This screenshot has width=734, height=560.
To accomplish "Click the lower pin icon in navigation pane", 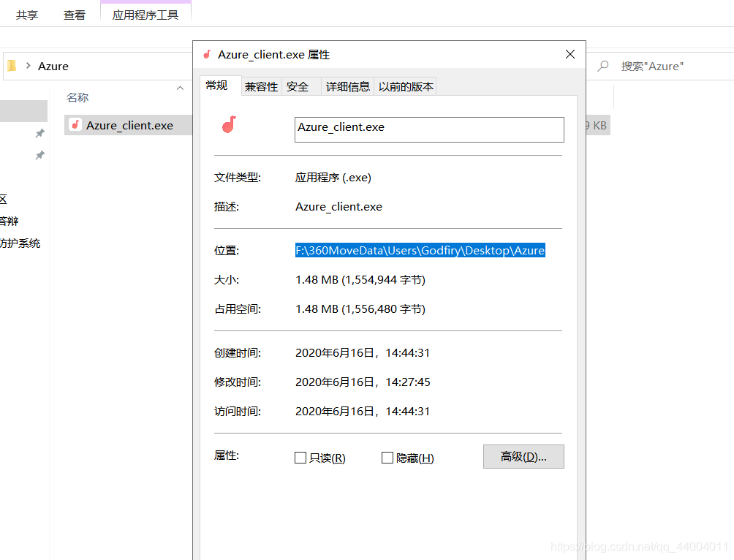I will click(40, 155).
